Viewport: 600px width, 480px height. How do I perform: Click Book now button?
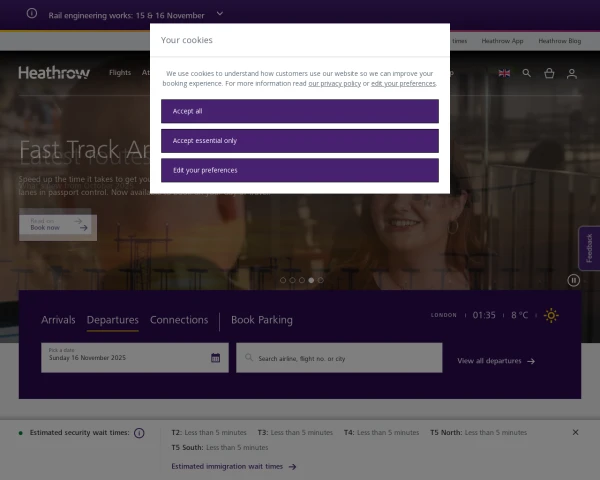click(x=58, y=228)
